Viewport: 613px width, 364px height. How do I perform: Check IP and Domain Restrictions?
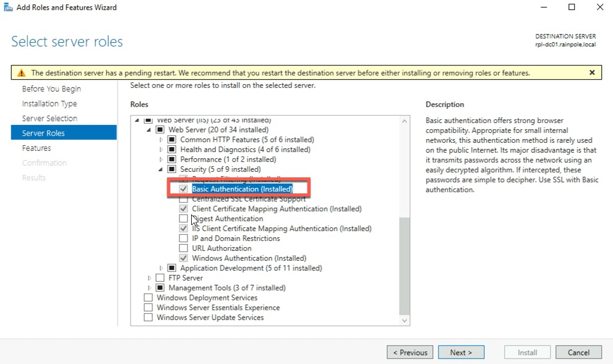184,239
